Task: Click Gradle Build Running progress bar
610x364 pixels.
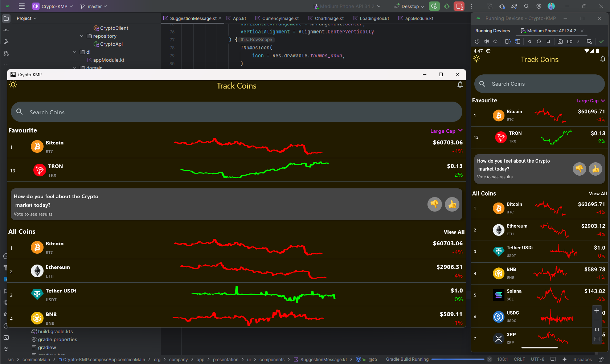Action: coord(458,359)
